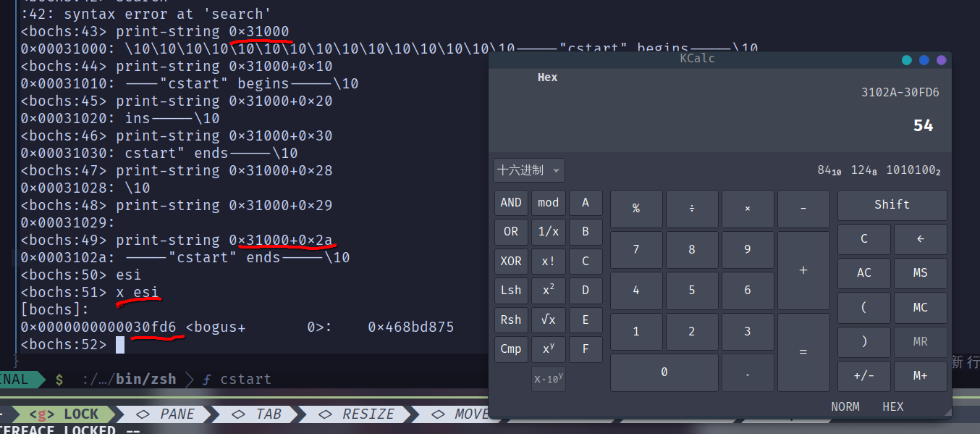Click the backspace arrow key in KCalc
The width and height of the screenshot is (980, 434).
click(920, 239)
